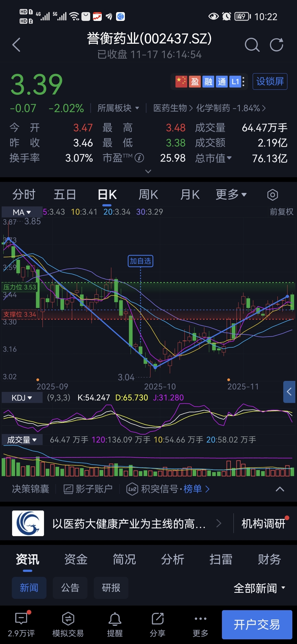The image size is (297, 644).
Task: Tap the 分享 share icon
Action: 158,625
